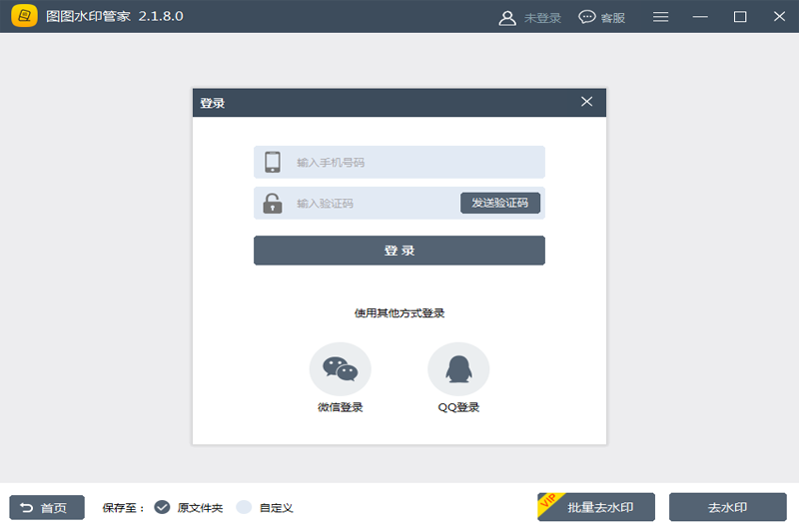Click the phone icon in login form
This screenshot has width=799, height=532.
pyautogui.click(x=273, y=162)
